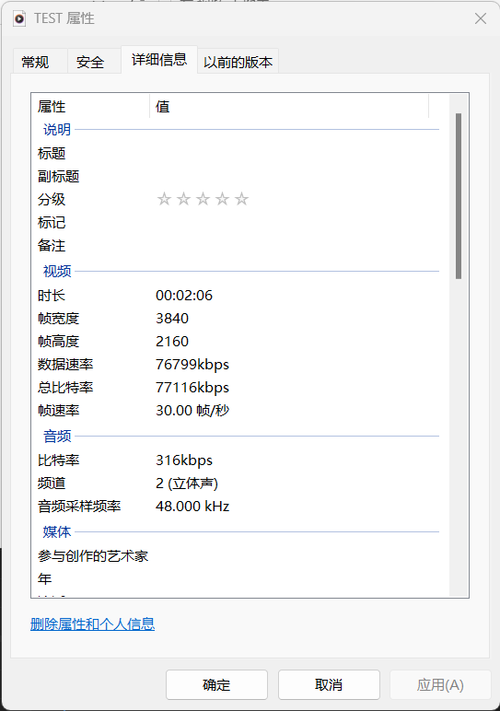The width and height of the screenshot is (500, 711).
Task: Set rating to the second star
Action: pyautogui.click(x=184, y=199)
